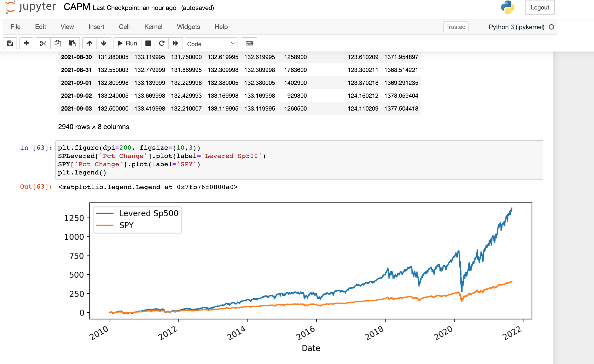Select the Python 3 ipykernel label
This screenshot has height=364, width=594.
(516, 27)
